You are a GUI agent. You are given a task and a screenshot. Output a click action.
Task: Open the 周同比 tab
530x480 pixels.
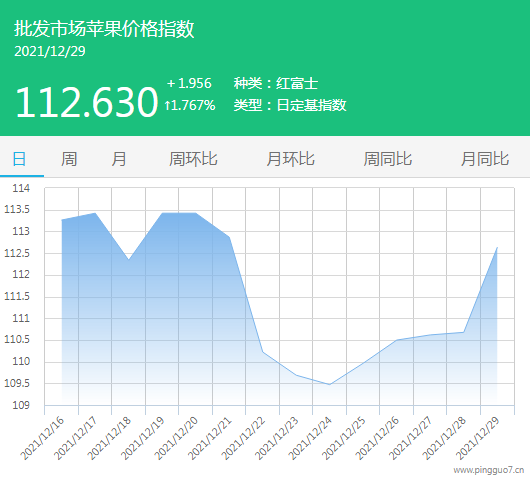pos(388,159)
